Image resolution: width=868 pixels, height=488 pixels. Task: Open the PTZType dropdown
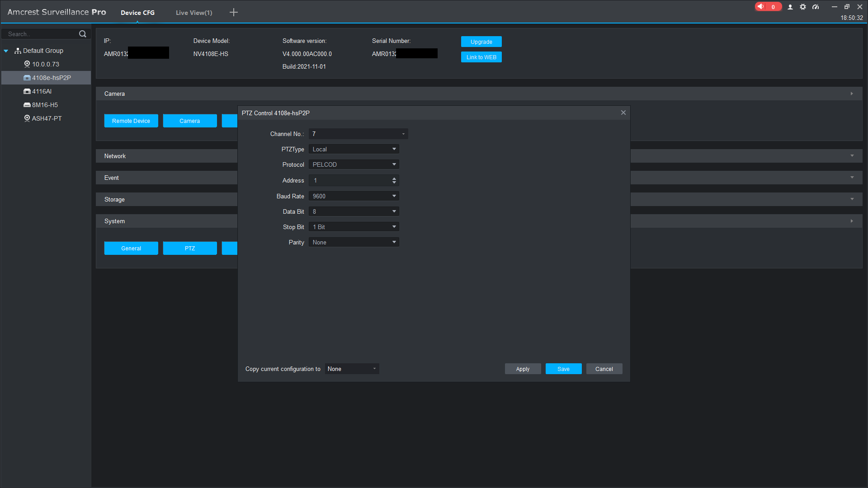pos(354,149)
